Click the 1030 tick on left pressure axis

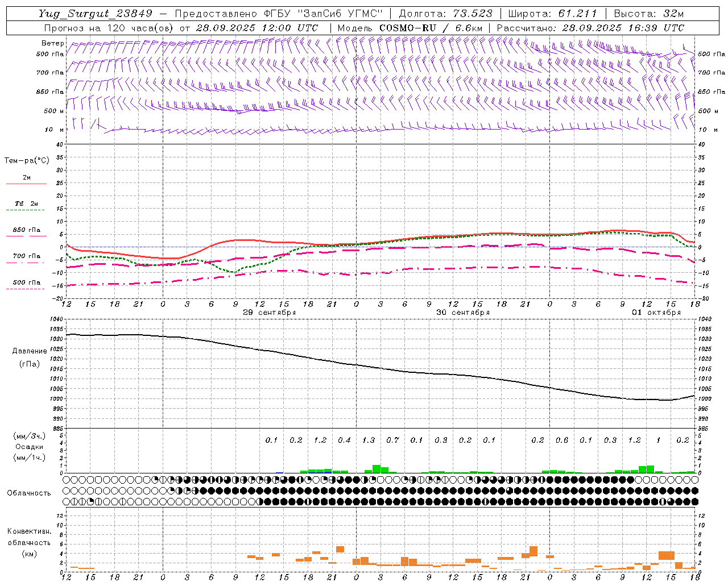(56, 339)
